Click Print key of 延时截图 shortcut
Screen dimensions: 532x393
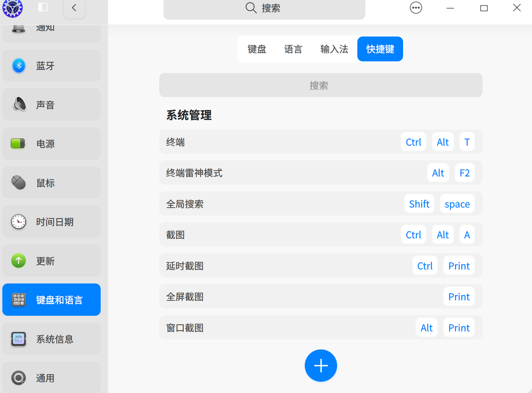coord(459,266)
